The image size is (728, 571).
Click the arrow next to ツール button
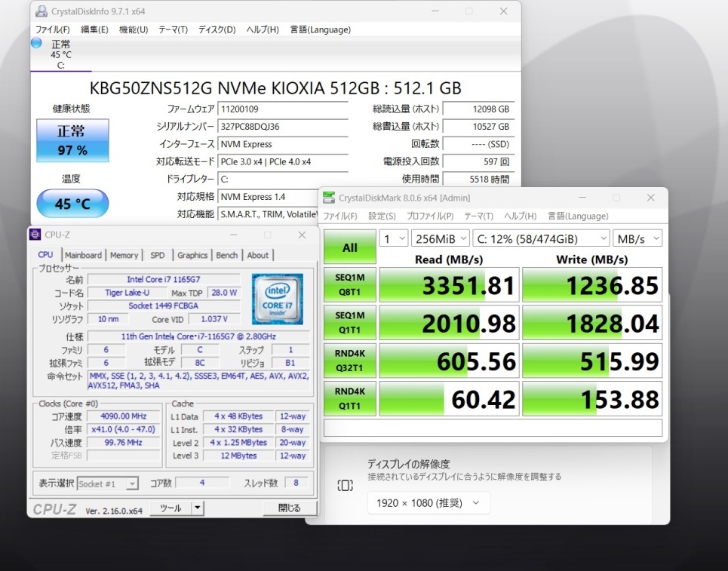[x=198, y=508]
